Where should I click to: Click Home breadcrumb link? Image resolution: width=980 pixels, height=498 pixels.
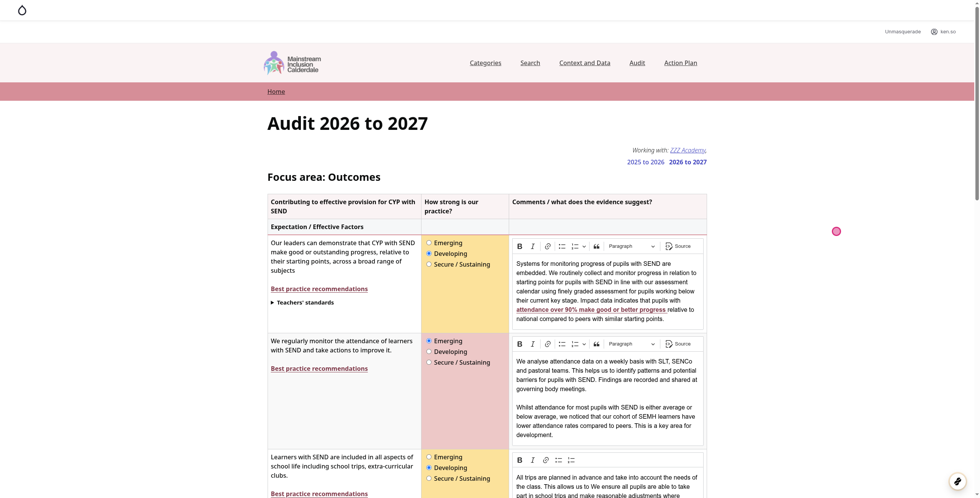click(x=276, y=92)
